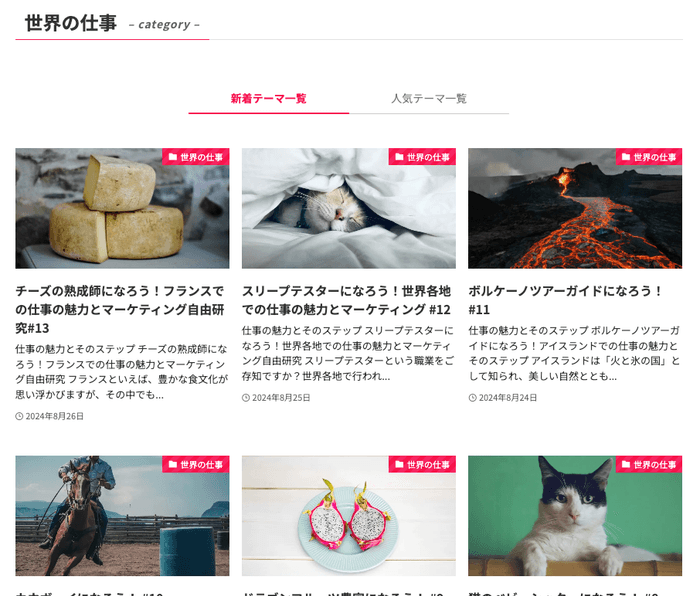Switch to the 新着テーマ一覧 tab

(268, 99)
